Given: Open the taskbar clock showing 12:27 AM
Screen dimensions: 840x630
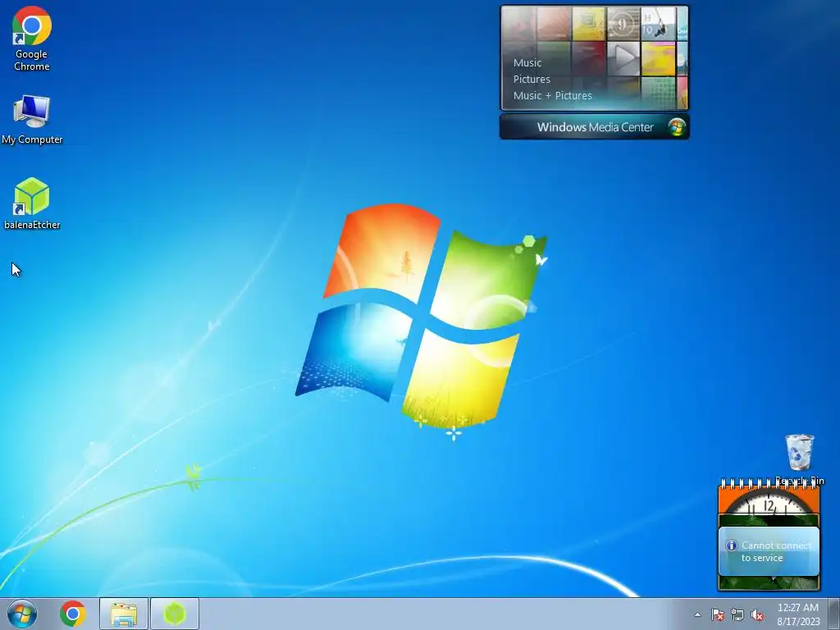Looking at the screenshot, I should [798, 614].
